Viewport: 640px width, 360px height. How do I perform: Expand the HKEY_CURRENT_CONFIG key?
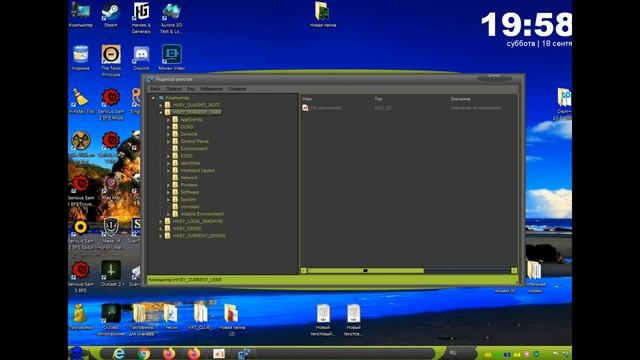pyautogui.click(x=161, y=236)
